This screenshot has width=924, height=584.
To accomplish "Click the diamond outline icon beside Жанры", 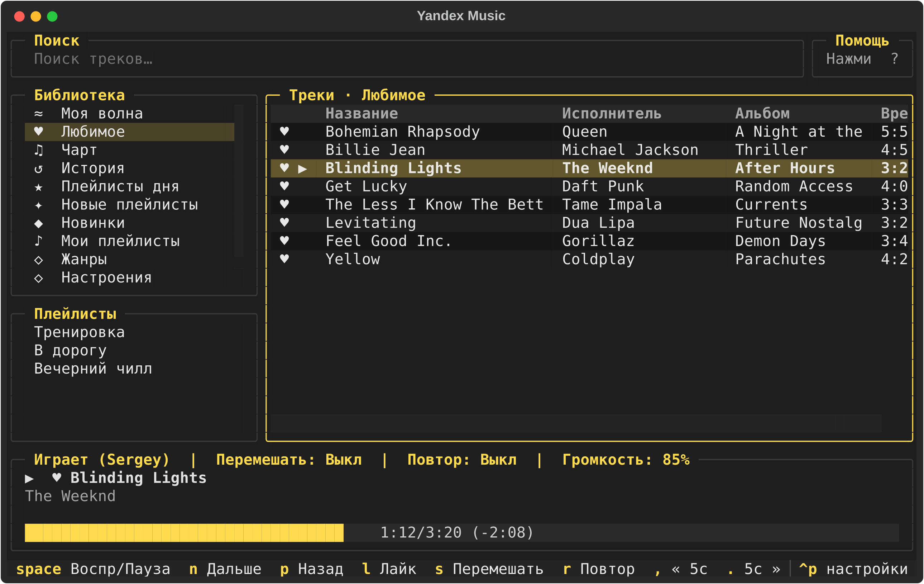I will pos(38,260).
